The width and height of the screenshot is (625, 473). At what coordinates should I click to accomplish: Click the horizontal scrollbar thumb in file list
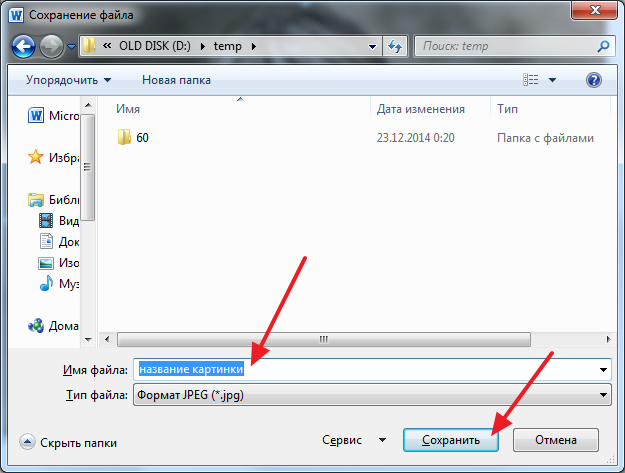(x=324, y=340)
